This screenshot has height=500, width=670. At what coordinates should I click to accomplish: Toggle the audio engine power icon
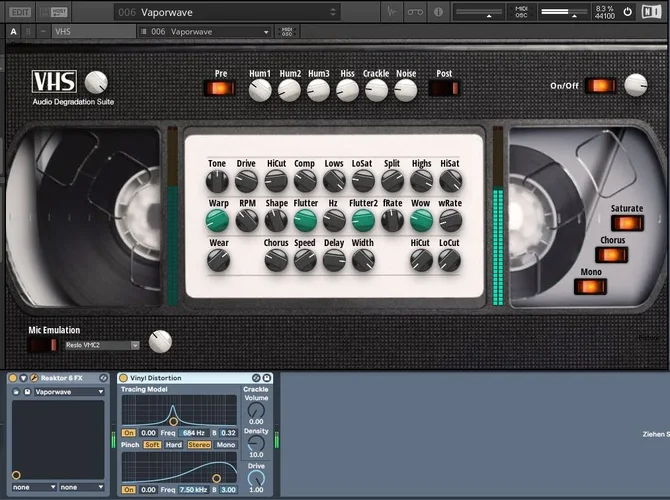click(627, 12)
